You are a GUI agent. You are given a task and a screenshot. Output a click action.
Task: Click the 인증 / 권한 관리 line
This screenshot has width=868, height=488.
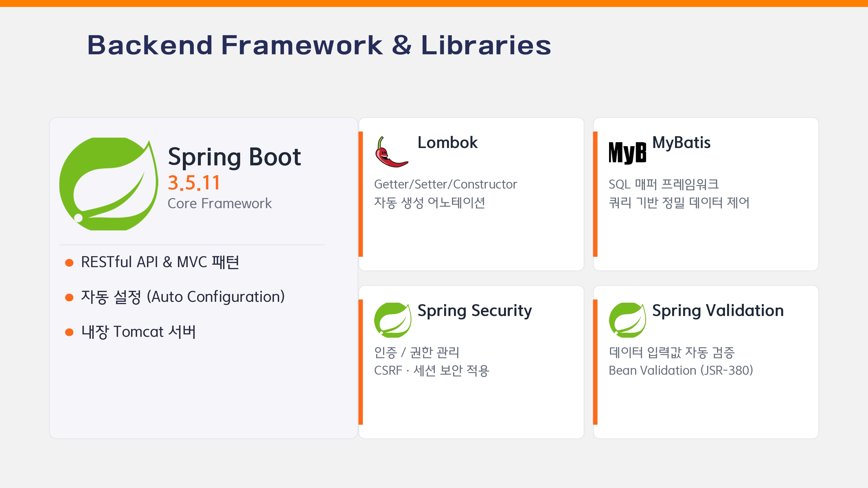(417, 352)
